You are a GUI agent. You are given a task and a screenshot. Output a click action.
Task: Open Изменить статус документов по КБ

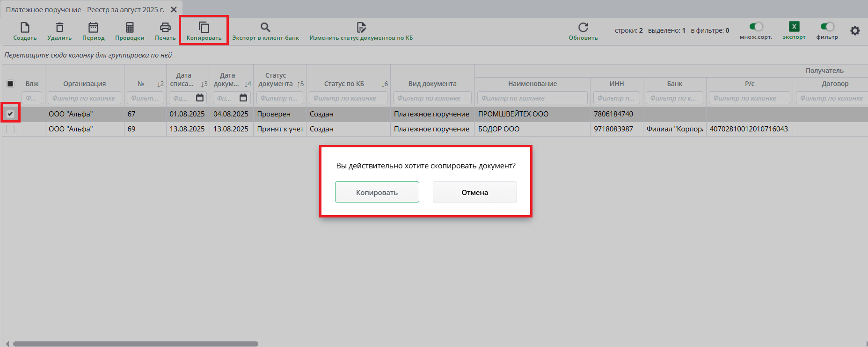tap(361, 28)
